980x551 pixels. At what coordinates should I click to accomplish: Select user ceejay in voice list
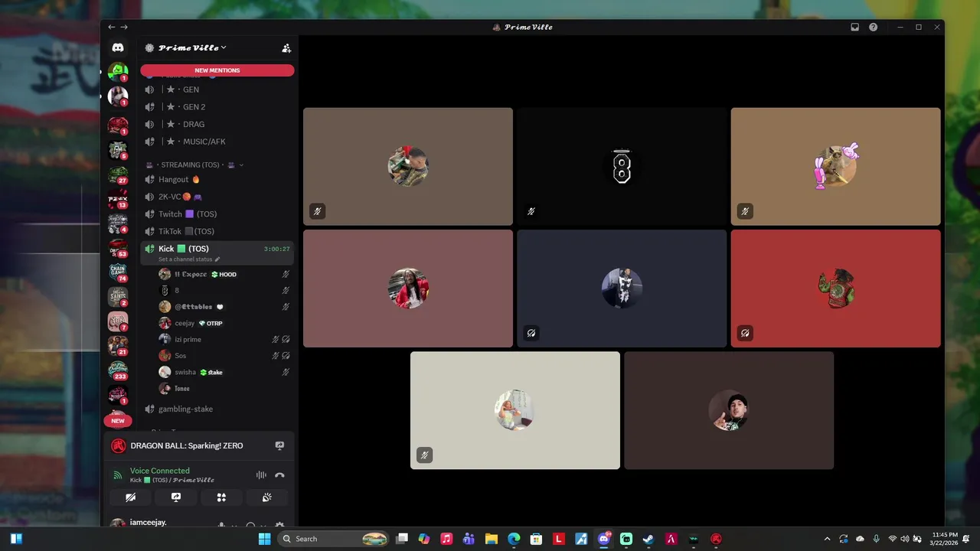[225, 323]
